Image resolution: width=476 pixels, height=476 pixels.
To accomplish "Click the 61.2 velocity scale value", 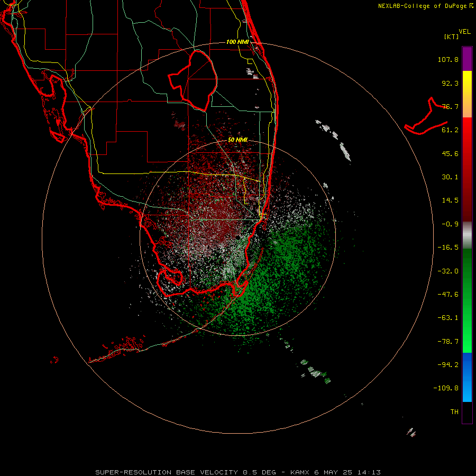I will point(450,130).
